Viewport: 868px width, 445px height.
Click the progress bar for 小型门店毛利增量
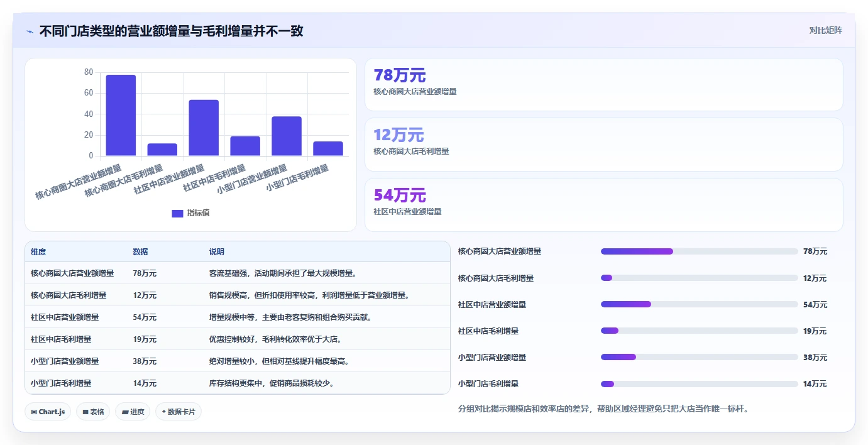pos(699,383)
